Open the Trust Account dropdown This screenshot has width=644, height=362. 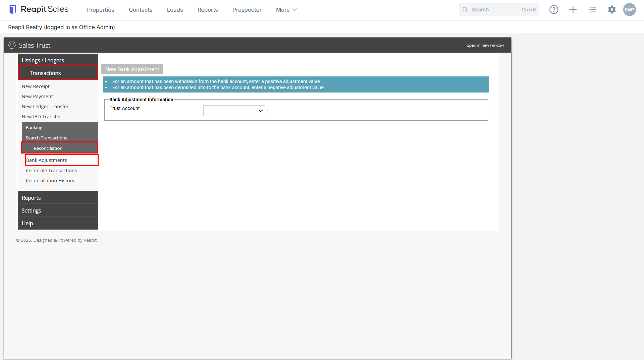[234, 111]
